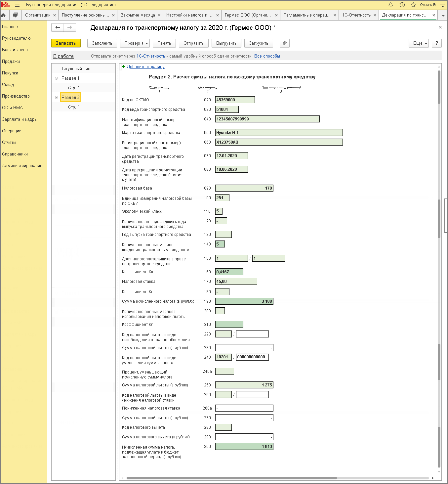The height and width of the screenshot is (484, 448).
Task: Click the Марка field with Hyundai H-1
Action: point(279,133)
